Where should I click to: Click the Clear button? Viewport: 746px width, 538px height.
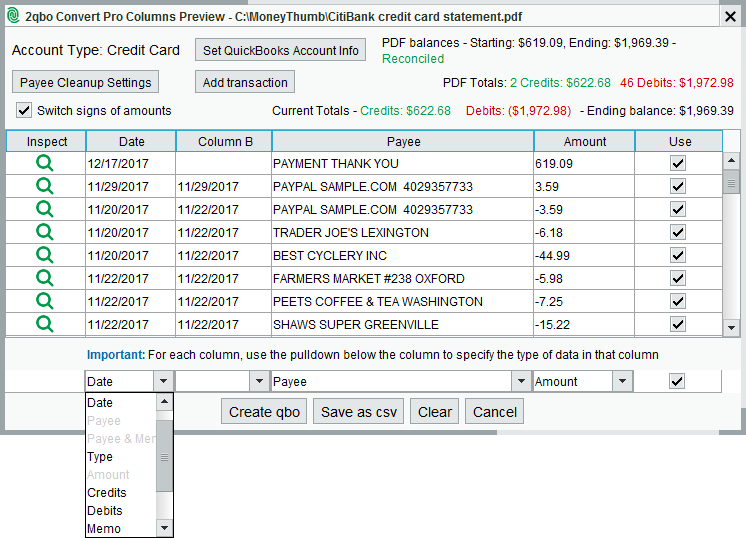click(434, 411)
